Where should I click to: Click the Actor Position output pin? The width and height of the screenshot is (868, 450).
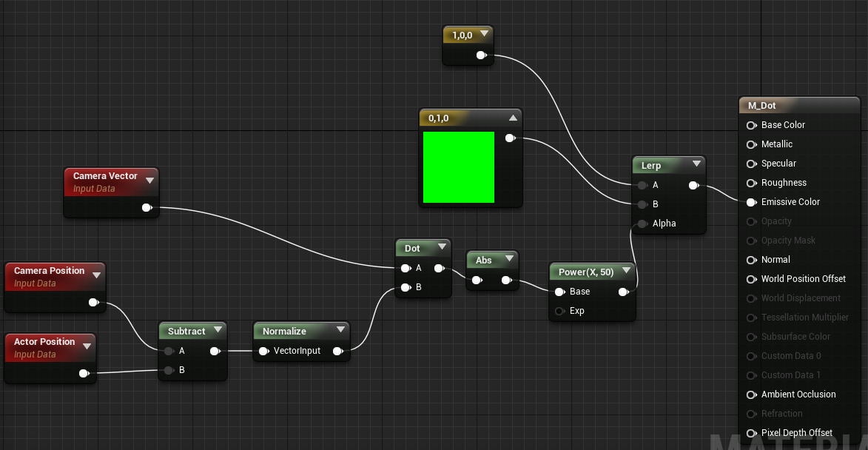point(84,374)
